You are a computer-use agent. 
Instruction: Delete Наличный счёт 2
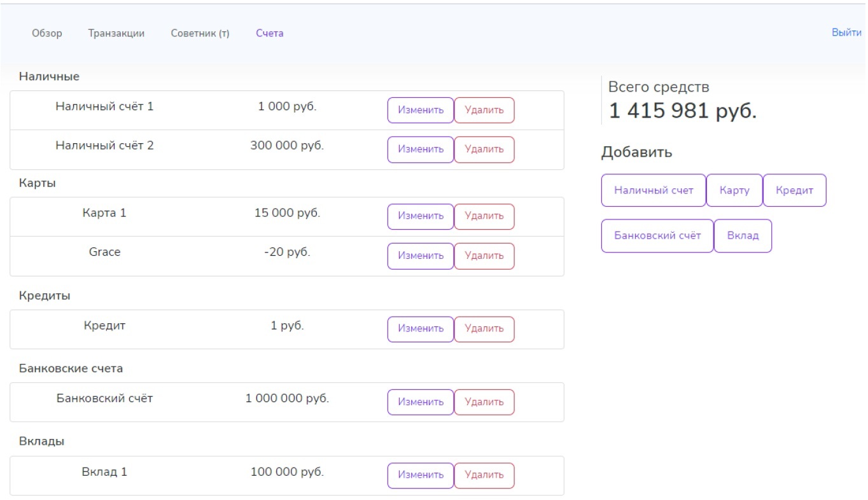pyautogui.click(x=484, y=149)
